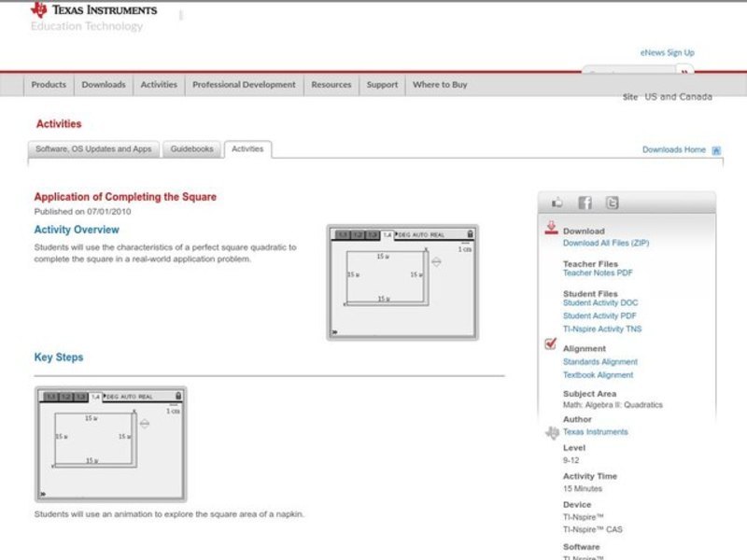Click the search submit arrow button
This screenshot has width=747, height=560.
click(x=685, y=72)
